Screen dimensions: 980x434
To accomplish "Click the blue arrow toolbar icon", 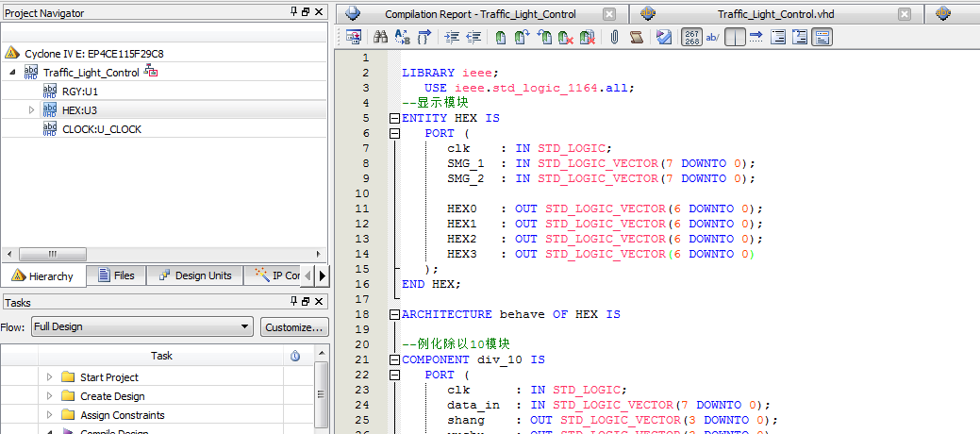I will click(x=756, y=38).
